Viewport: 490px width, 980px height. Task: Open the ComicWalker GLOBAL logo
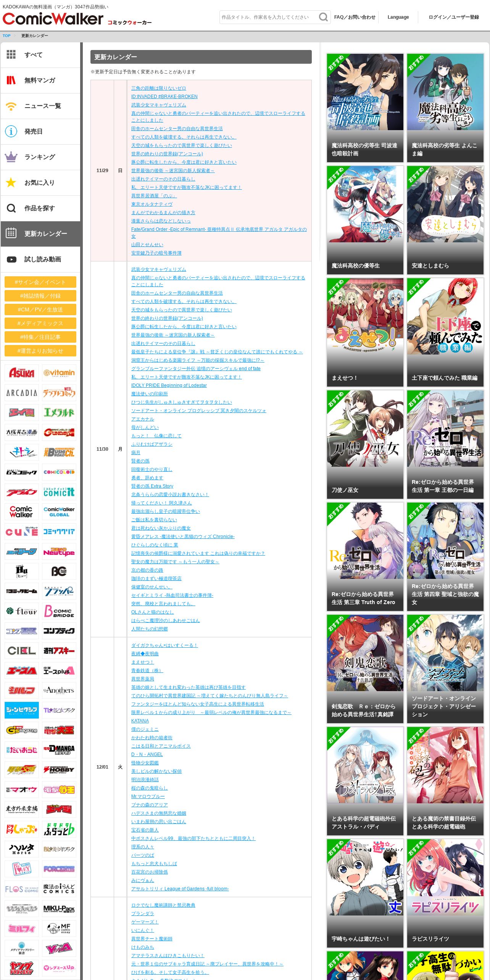pyautogui.click(x=59, y=512)
